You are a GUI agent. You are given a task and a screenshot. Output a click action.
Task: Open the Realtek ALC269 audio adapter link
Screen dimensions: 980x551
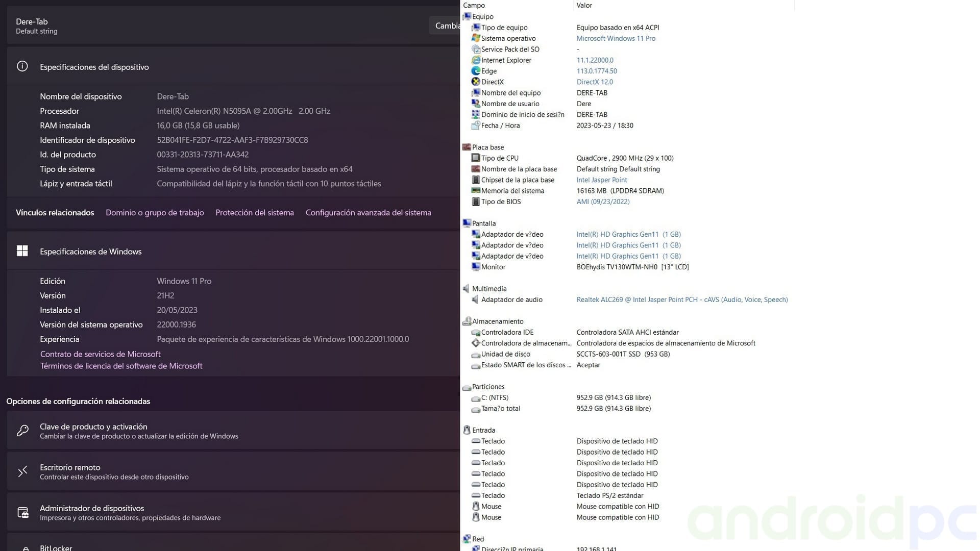[x=682, y=299]
